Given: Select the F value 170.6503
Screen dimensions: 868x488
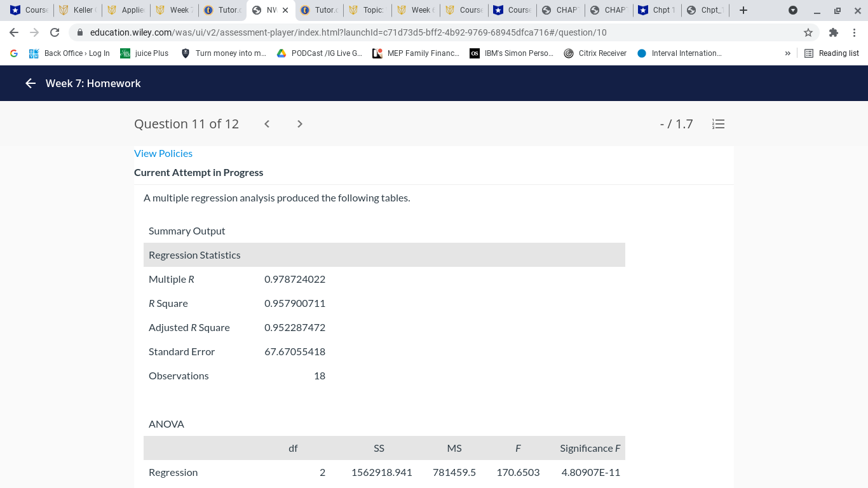Looking at the screenshot, I should point(519,472).
